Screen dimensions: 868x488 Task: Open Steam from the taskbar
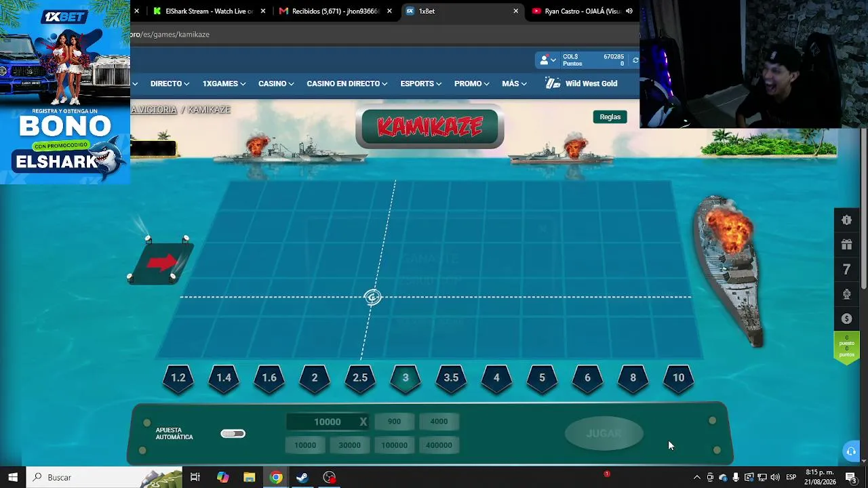(302, 477)
